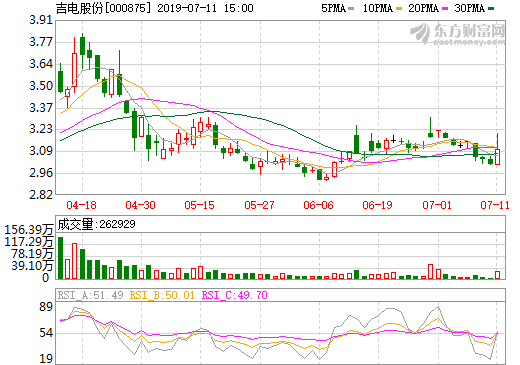This screenshot has width=520, height=365.
Task: Click the 39.10万 volume axis value
Action: (x=32, y=266)
